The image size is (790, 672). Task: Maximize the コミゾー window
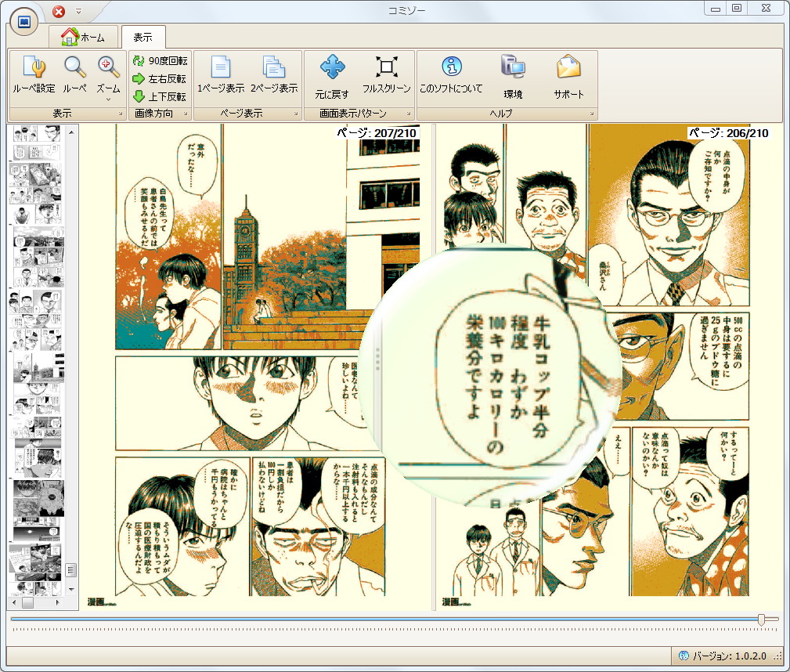737,8
